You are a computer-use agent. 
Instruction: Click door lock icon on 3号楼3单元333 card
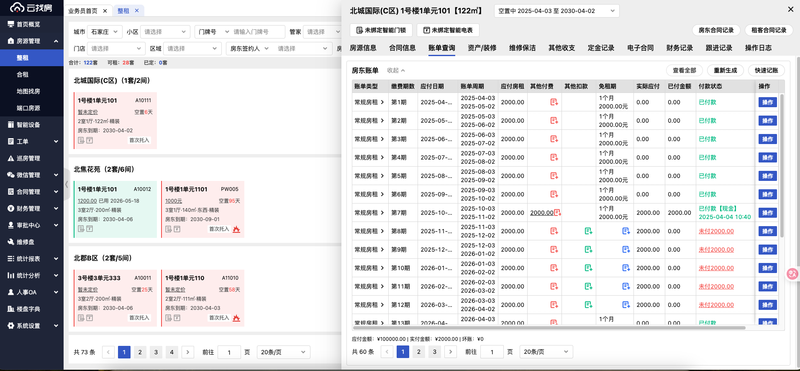point(81,318)
